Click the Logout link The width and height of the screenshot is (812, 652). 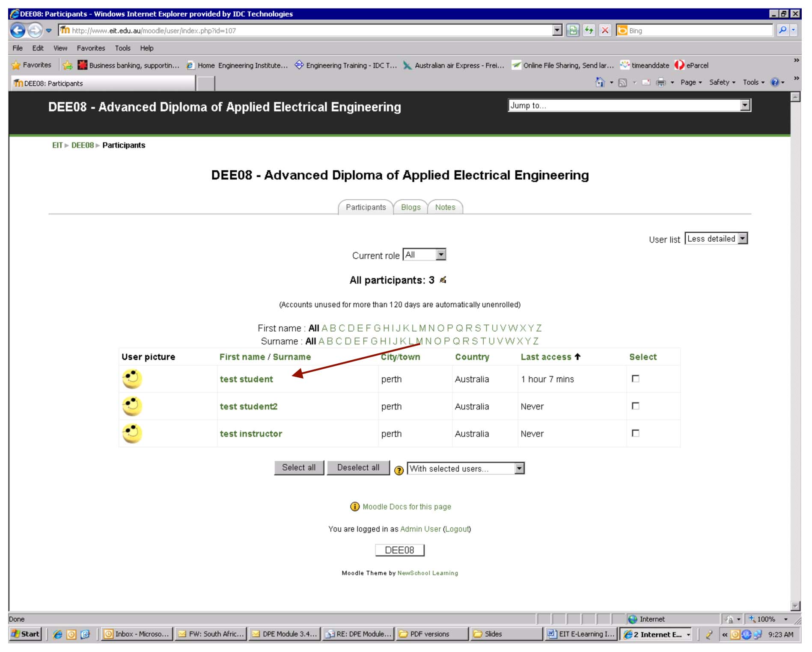coord(457,529)
